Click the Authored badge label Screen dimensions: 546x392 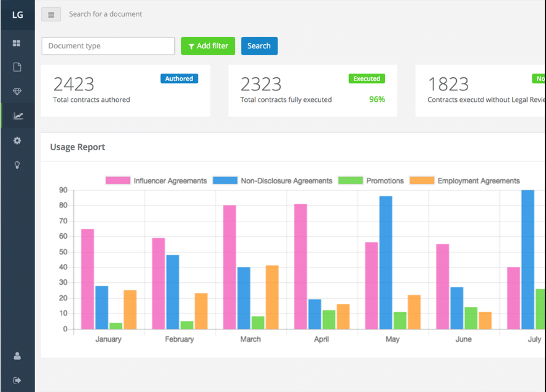[x=179, y=79]
